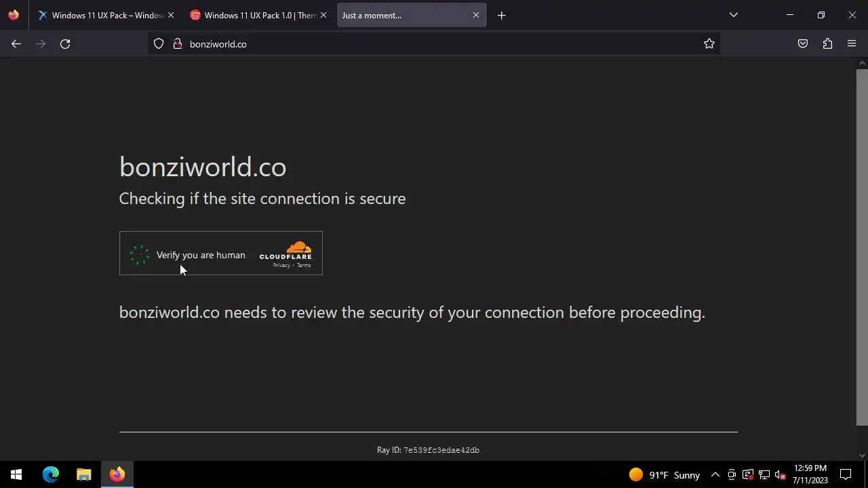The image size is (868, 488).
Task: Launch Microsoft Edge from taskbar
Action: click(x=51, y=474)
